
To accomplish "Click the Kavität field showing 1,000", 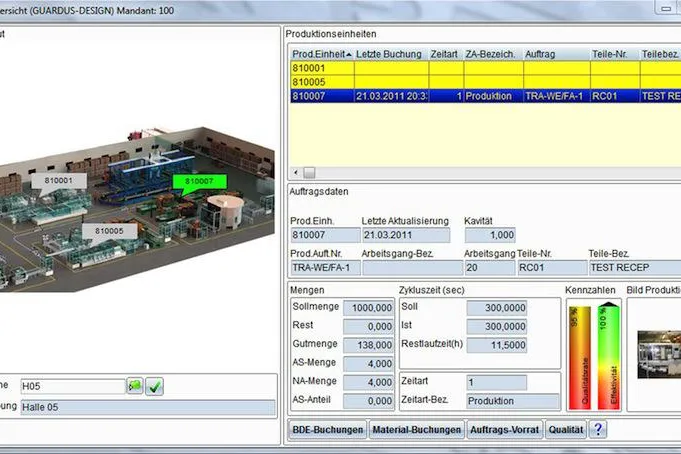I will tap(490, 235).
